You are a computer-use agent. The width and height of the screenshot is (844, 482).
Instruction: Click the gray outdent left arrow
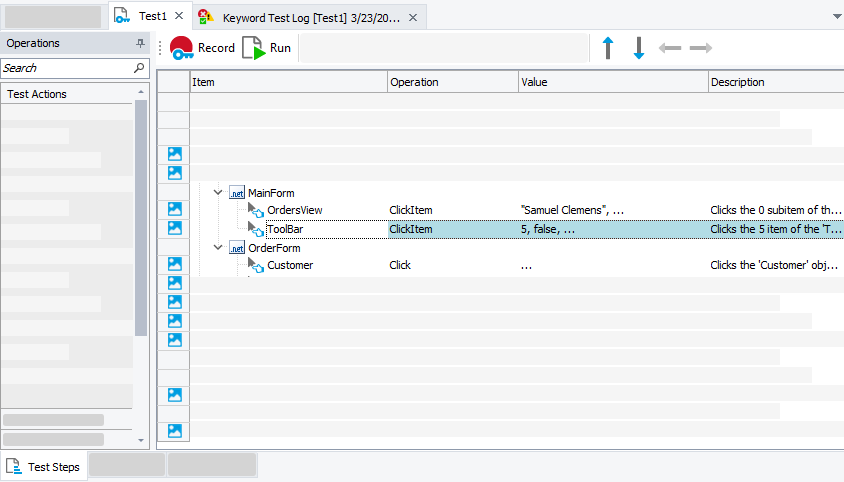click(669, 48)
